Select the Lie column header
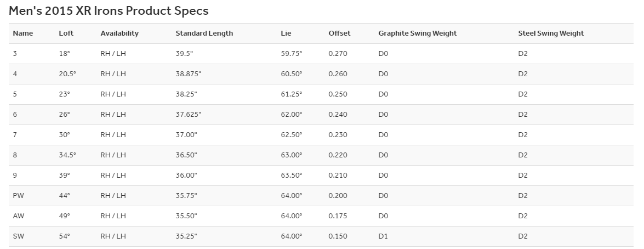Image resolution: width=644 pixels, height=249 pixels. pyautogui.click(x=286, y=33)
